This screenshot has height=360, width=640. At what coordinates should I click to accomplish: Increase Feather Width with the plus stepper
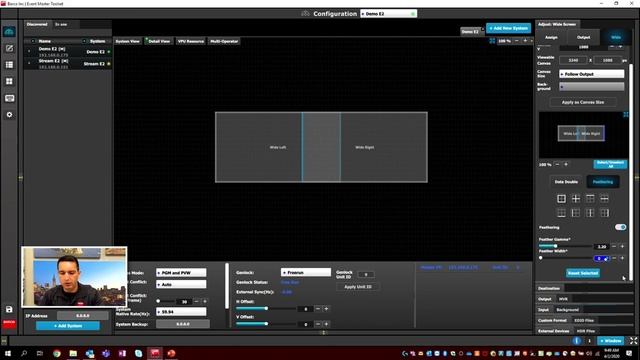coord(622,258)
